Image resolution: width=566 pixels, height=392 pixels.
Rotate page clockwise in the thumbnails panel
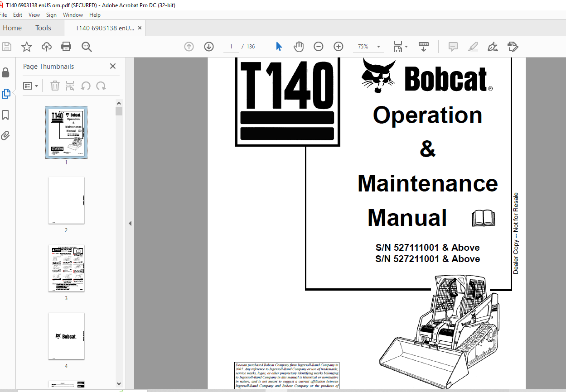[x=101, y=86]
